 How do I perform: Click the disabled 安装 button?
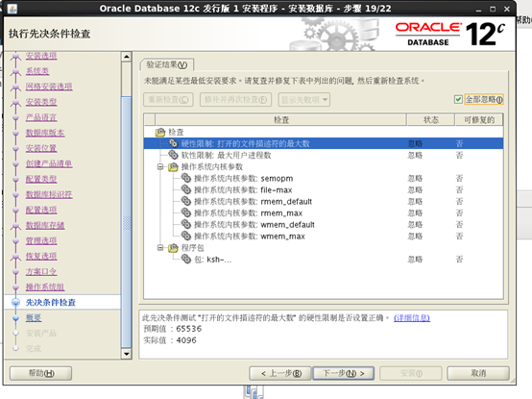[411, 373]
